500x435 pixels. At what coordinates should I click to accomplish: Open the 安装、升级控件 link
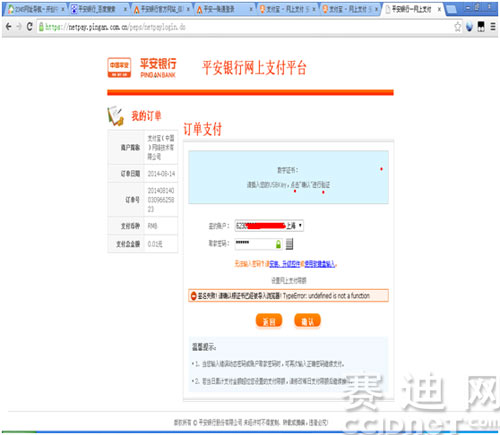285,264
